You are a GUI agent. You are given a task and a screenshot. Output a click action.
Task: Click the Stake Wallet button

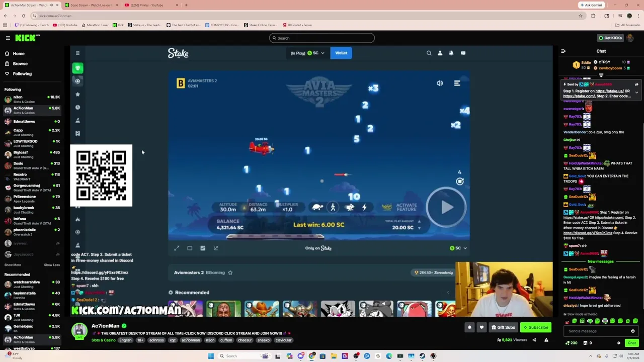point(341,53)
